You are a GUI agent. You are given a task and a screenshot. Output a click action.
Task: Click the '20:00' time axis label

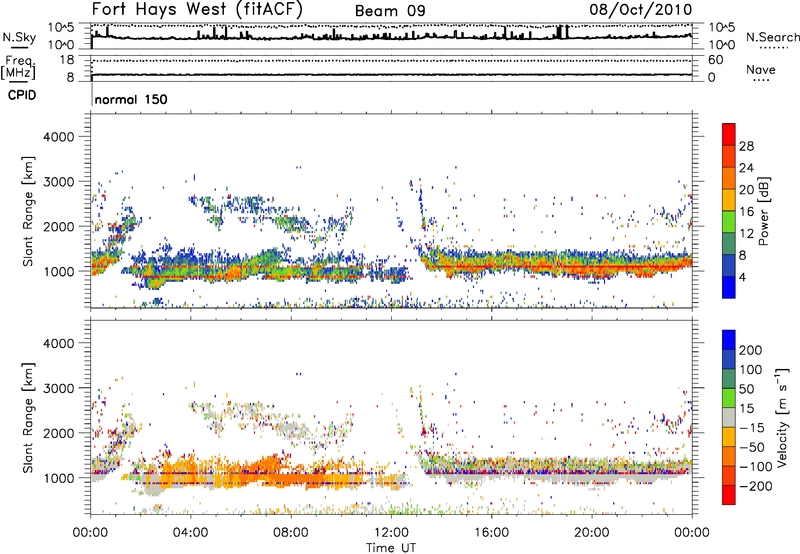[591, 533]
